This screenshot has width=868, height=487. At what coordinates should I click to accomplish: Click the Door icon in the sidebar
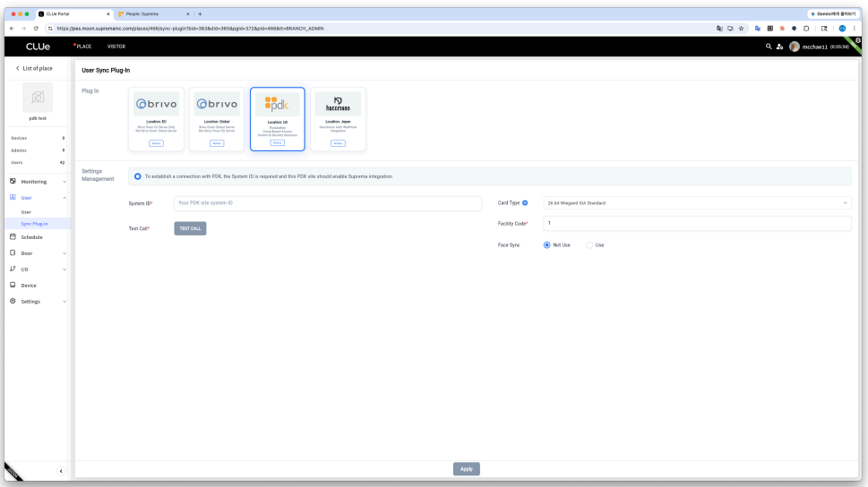(13, 253)
